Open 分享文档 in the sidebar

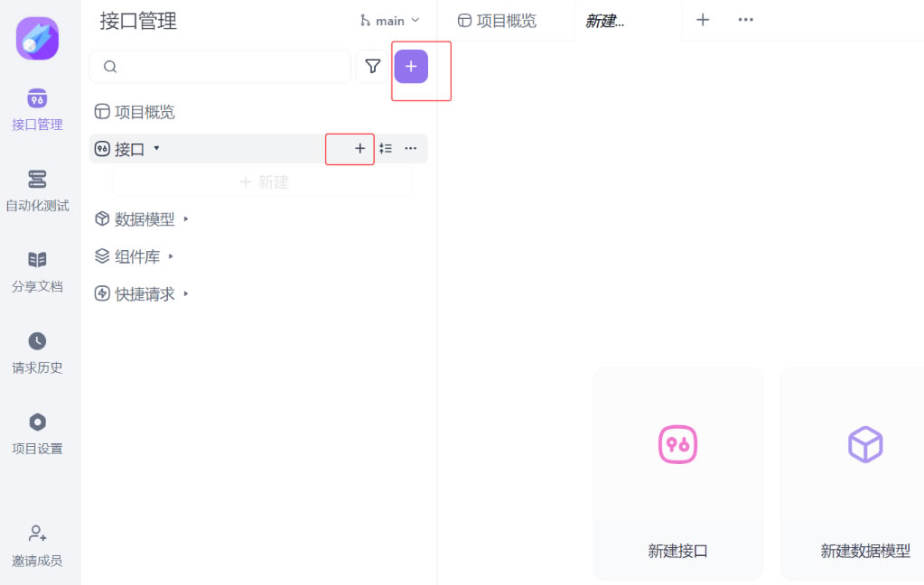(x=37, y=272)
